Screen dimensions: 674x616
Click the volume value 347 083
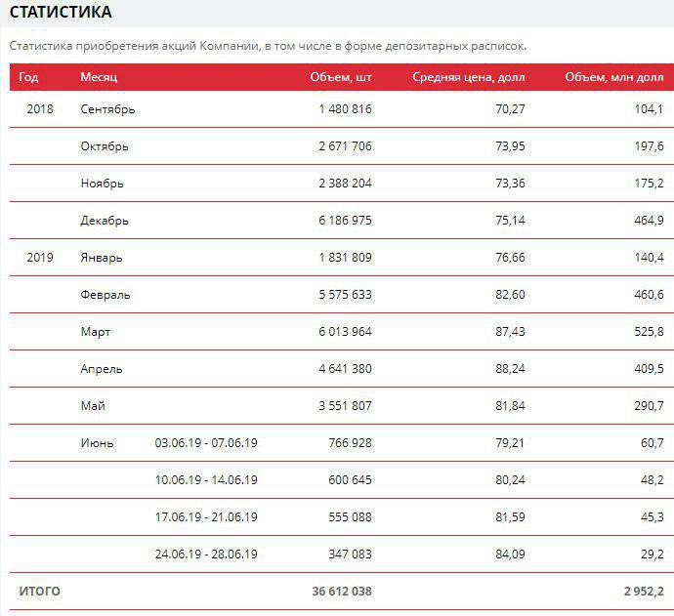pos(351,554)
